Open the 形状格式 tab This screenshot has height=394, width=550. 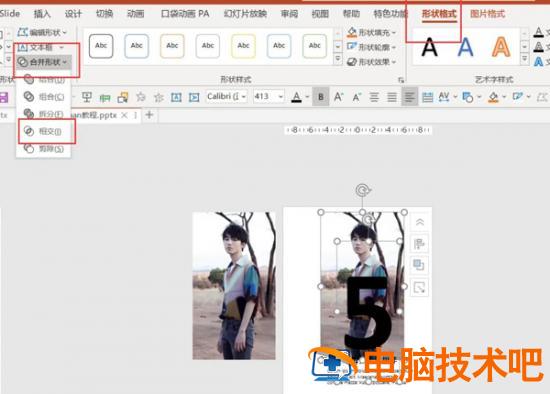(439, 14)
